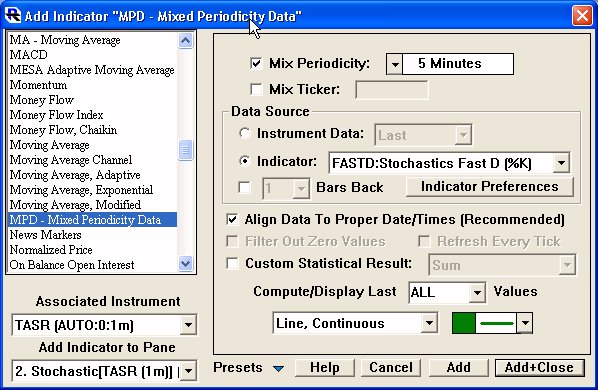This screenshot has width=598, height=390.
Task: Click the Mix Ticker input field
Action: [392, 90]
